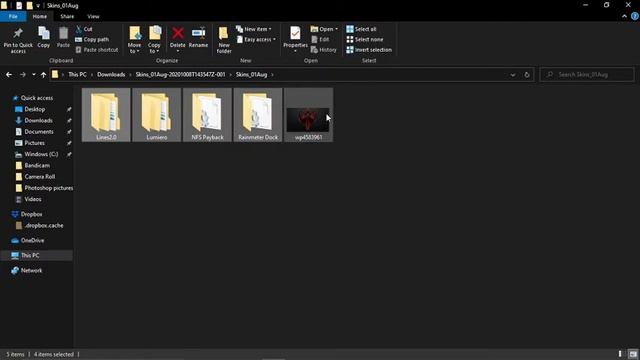Open the Move to dropdown
This screenshot has width=640, height=360.
[x=134, y=40]
